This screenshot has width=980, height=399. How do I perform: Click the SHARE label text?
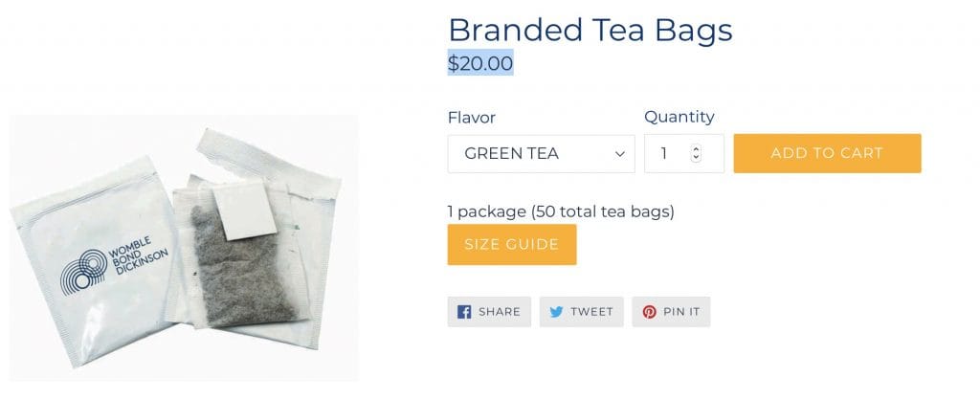[x=499, y=312]
